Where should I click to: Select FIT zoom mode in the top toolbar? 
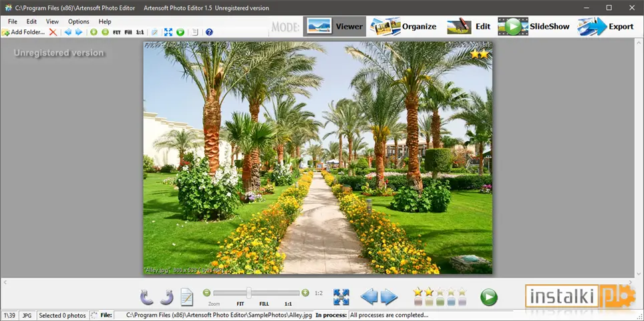117,32
